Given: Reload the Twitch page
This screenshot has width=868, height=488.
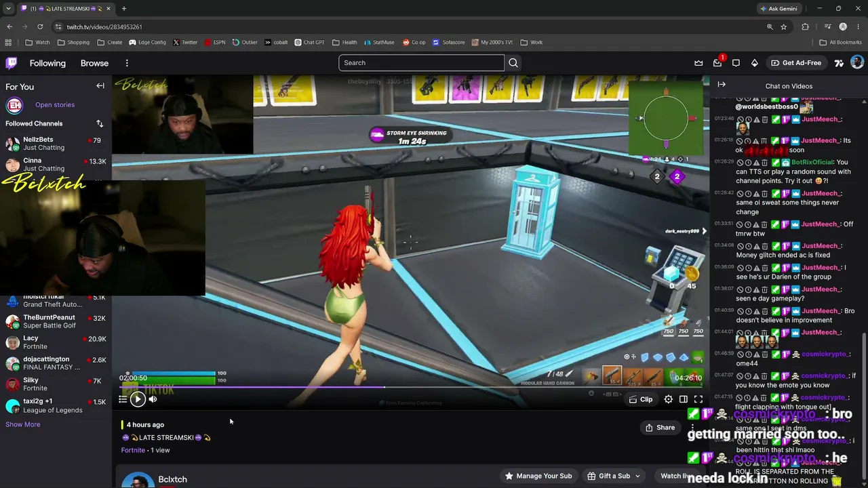Looking at the screenshot, I should tap(40, 26).
